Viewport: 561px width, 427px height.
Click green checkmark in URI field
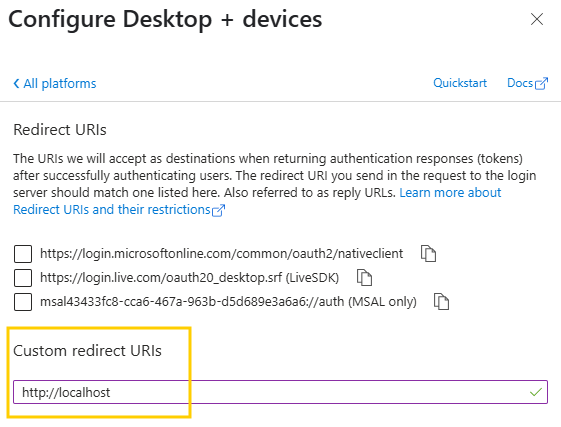536,392
